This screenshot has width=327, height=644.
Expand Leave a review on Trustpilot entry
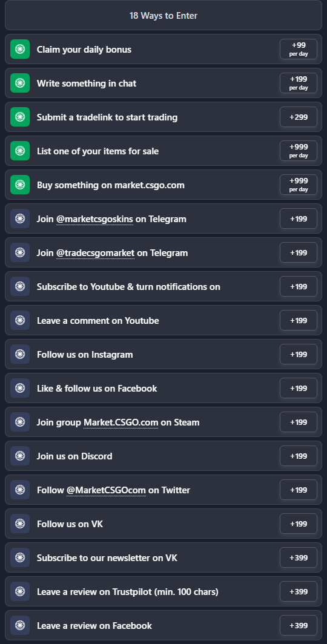pos(163,591)
